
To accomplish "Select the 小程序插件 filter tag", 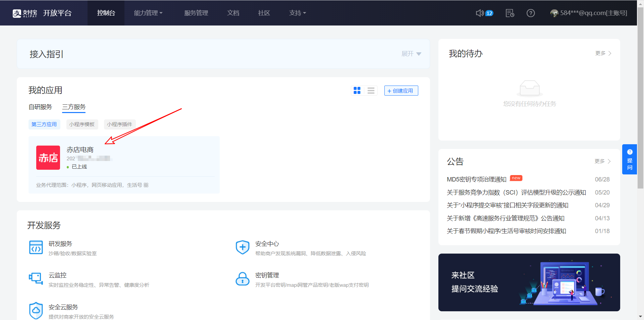I will [120, 124].
